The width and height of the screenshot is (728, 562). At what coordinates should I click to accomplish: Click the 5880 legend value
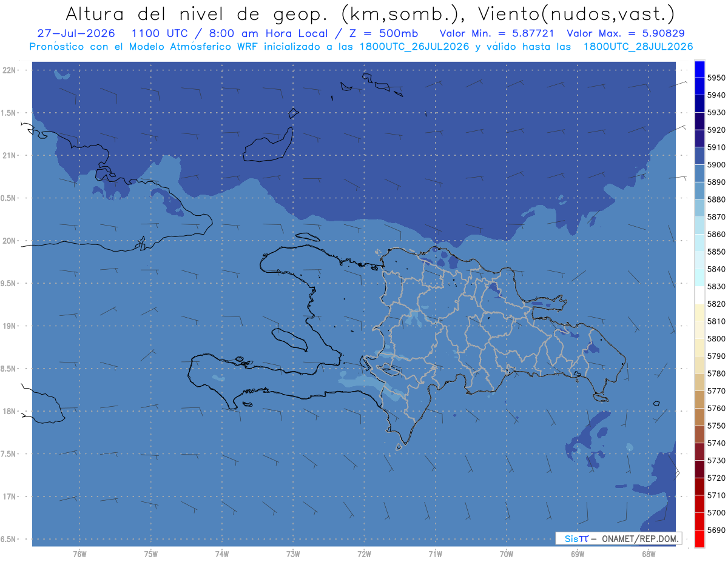pos(716,199)
